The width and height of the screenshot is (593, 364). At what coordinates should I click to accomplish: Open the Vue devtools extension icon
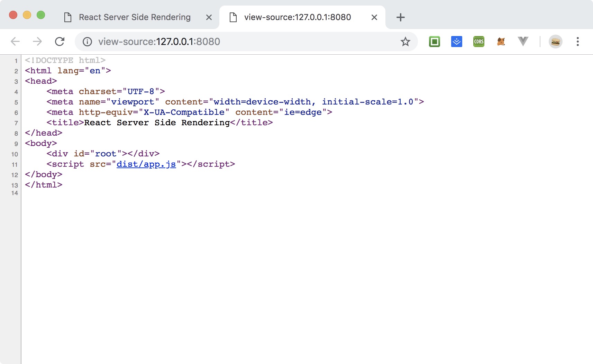pos(523,42)
